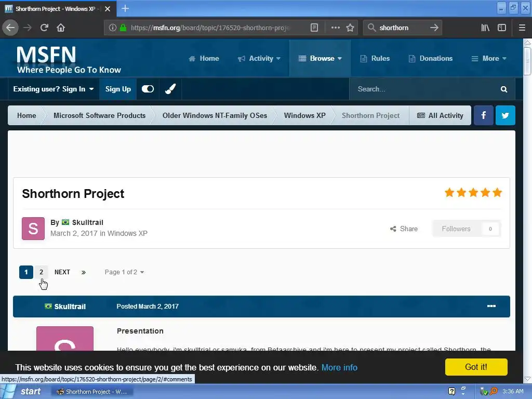Share to Facebook via the f icon
This screenshot has height=399, width=532.
(484, 115)
